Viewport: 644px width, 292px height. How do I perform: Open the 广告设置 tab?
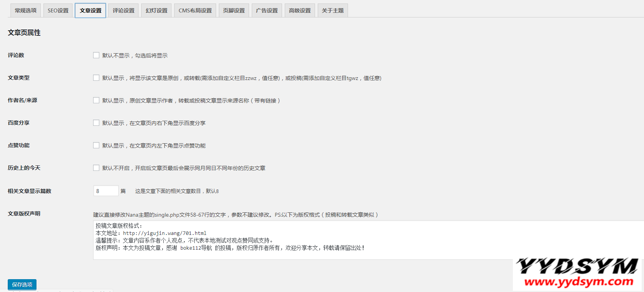point(267,10)
